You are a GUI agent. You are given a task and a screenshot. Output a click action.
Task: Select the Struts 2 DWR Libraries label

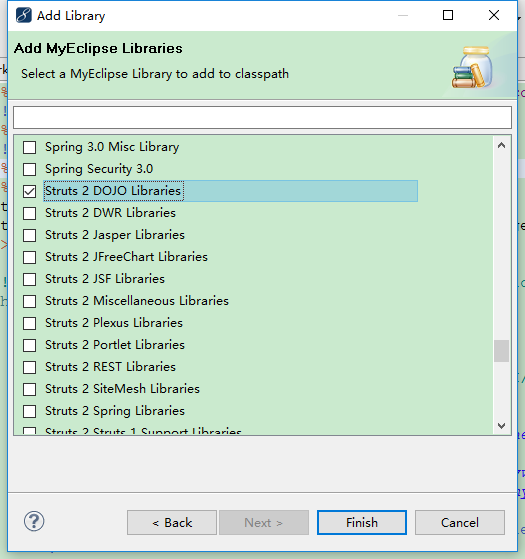pyautogui.click(x=110, y=213)
